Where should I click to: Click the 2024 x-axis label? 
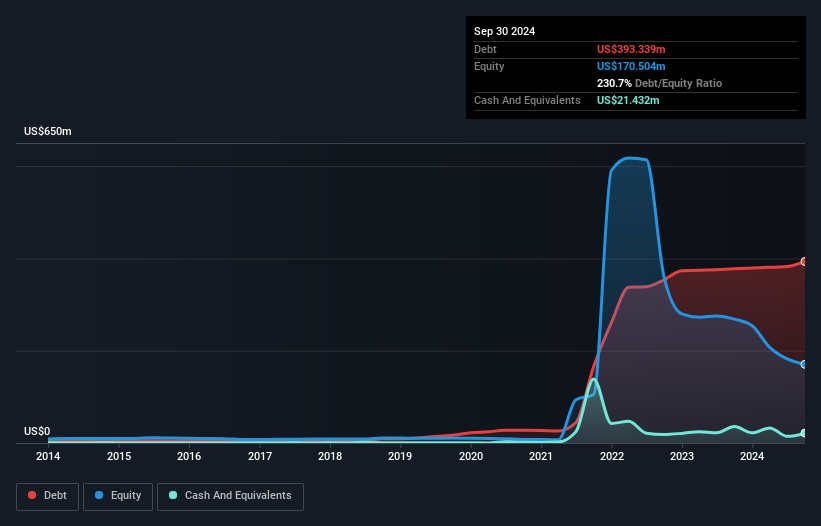point(752,456)
